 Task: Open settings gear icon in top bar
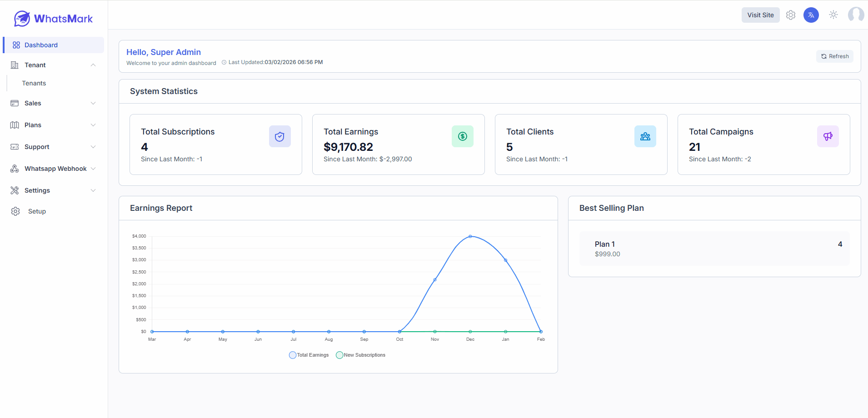tap(791, 15)
